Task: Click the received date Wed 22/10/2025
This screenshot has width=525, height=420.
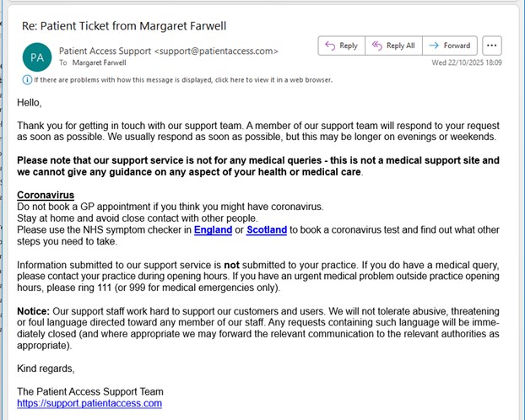Action: pyautogui.click(x=467, y=62)
